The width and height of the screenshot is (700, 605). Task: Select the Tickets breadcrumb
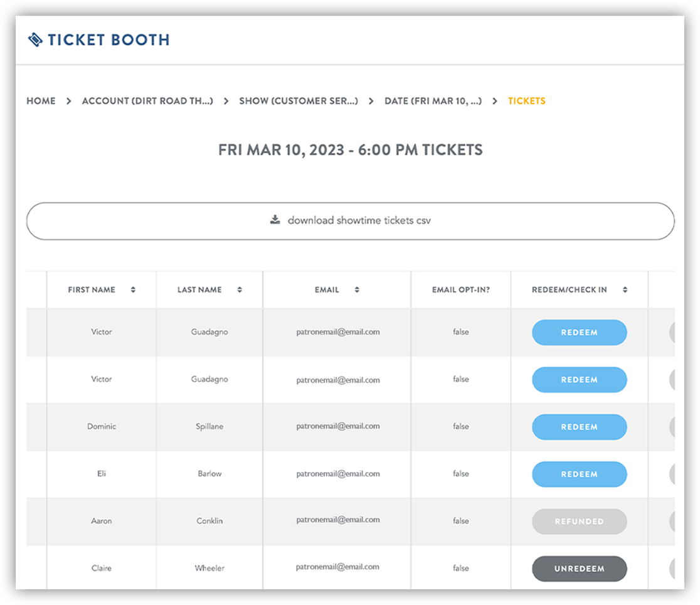pos(527,101)
